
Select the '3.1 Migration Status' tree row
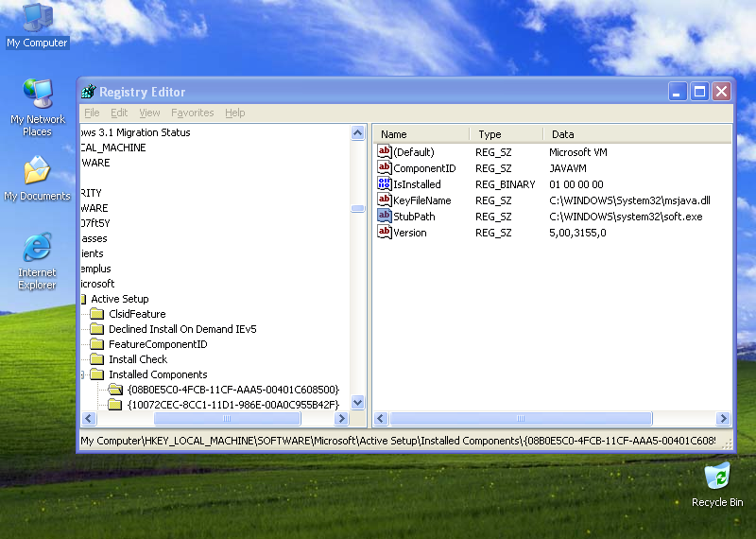pos(136,132)
